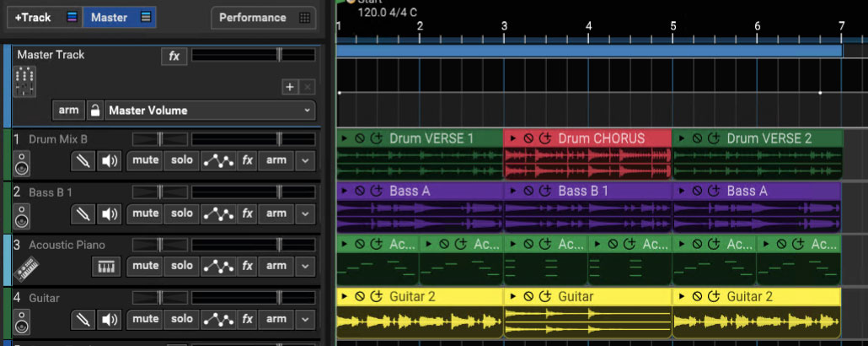Show Guitar track automation envelope
The width and height of the screenshot is (868, 346).
tap(218, 319)
